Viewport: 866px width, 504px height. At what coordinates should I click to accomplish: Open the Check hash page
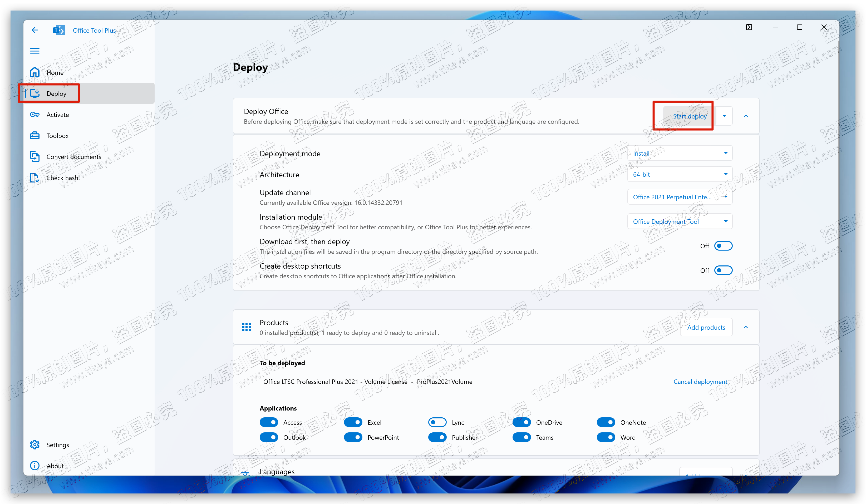point(89,178)
